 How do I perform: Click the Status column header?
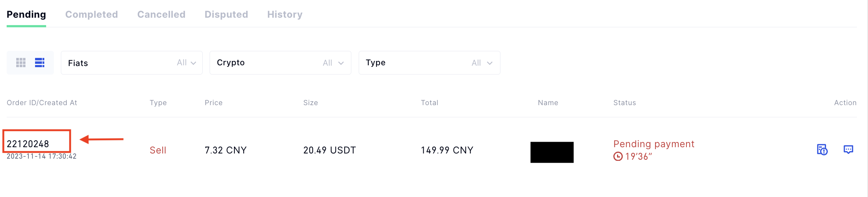625,103
